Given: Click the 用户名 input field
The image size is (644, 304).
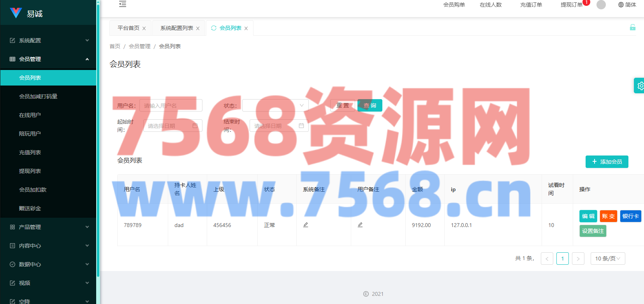Looking at the screenshot, I should 171,105.
